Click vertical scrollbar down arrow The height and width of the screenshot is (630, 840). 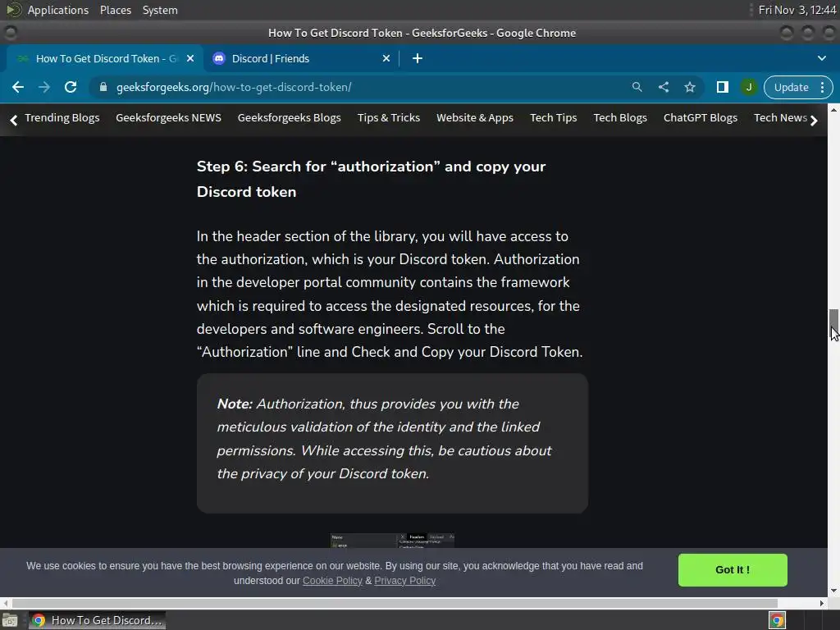(833, 591)
